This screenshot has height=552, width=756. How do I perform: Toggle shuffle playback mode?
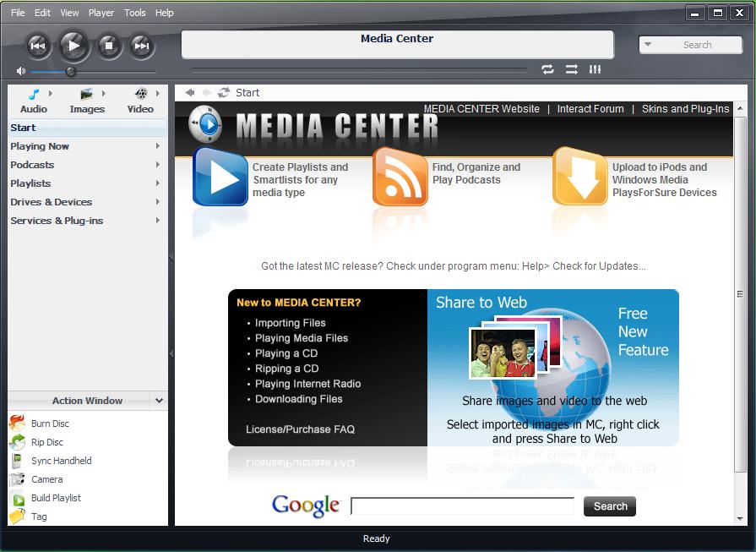click(x=571, y=69)
